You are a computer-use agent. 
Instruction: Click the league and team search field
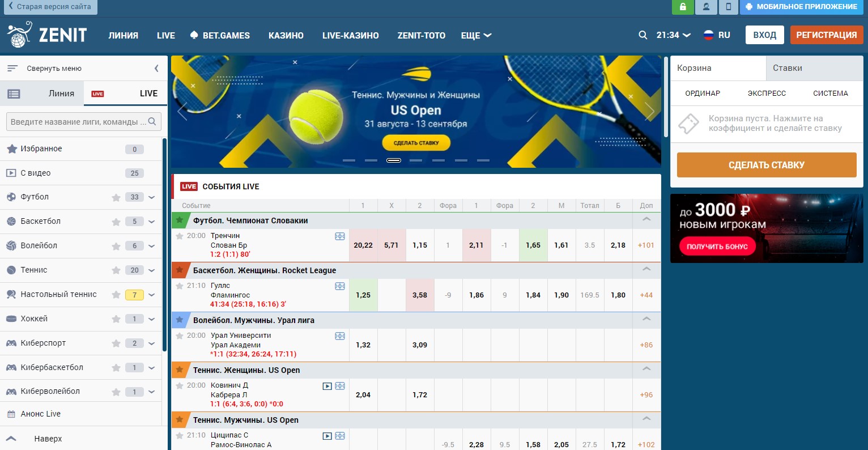click(84, 121)
